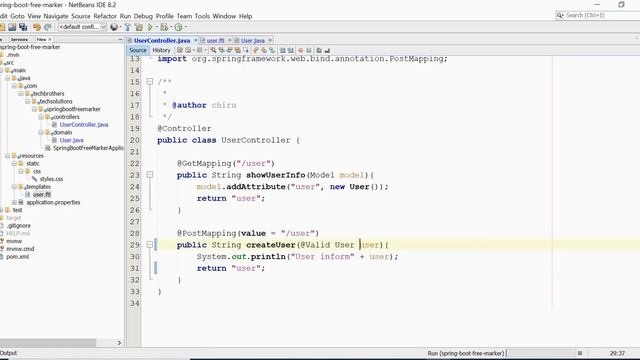The image size is (640, 360).
Task: Switch editor to Source view
Action: pos(138,50)
